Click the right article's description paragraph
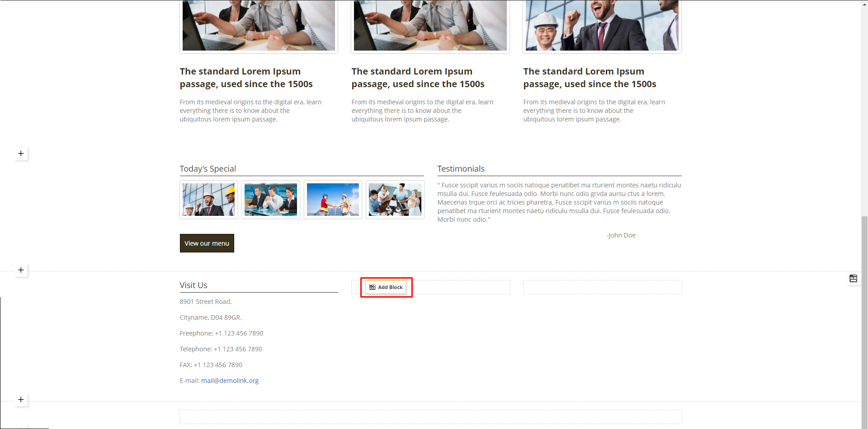Screen dimensions: 868x429 point(594,111)
